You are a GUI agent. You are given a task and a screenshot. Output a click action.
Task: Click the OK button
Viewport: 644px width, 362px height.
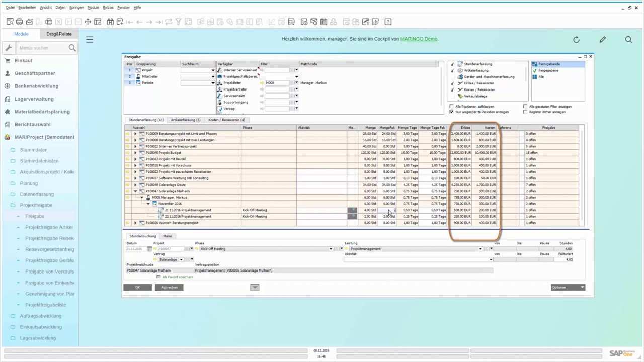(137, 287)
